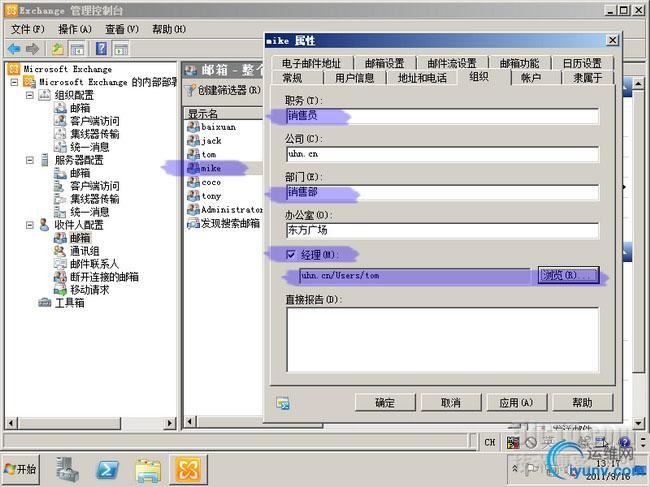Switch to the 邮箱功能 tab
Viewport: 650px width, 487px height.
point(519,63)
